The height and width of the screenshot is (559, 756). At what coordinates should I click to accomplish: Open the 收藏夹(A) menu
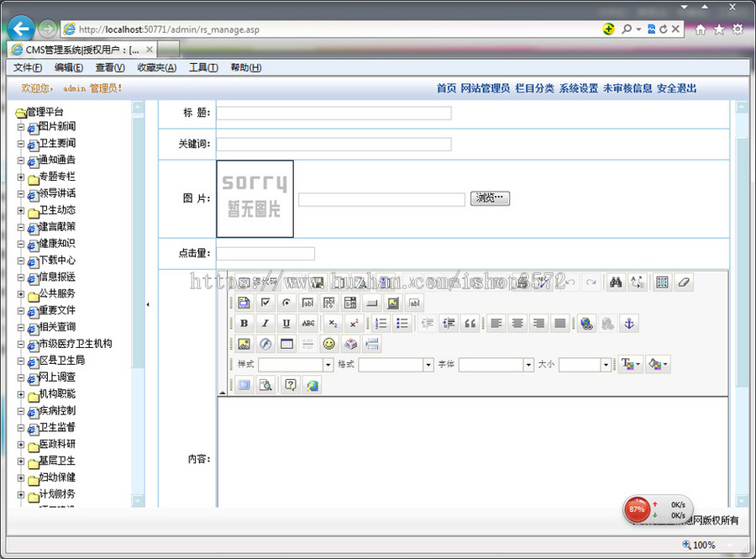pos(157,67)
